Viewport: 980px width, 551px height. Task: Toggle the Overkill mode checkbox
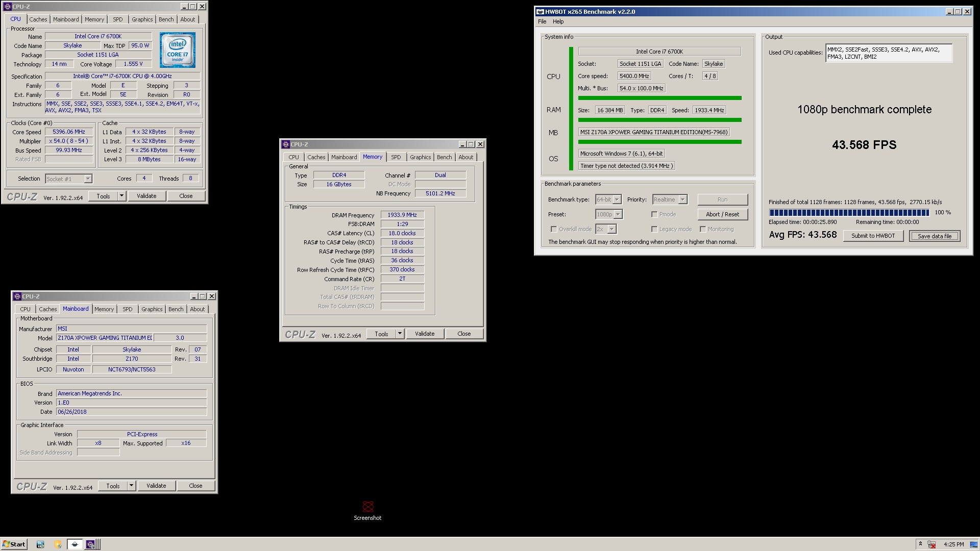click(554, 229)
